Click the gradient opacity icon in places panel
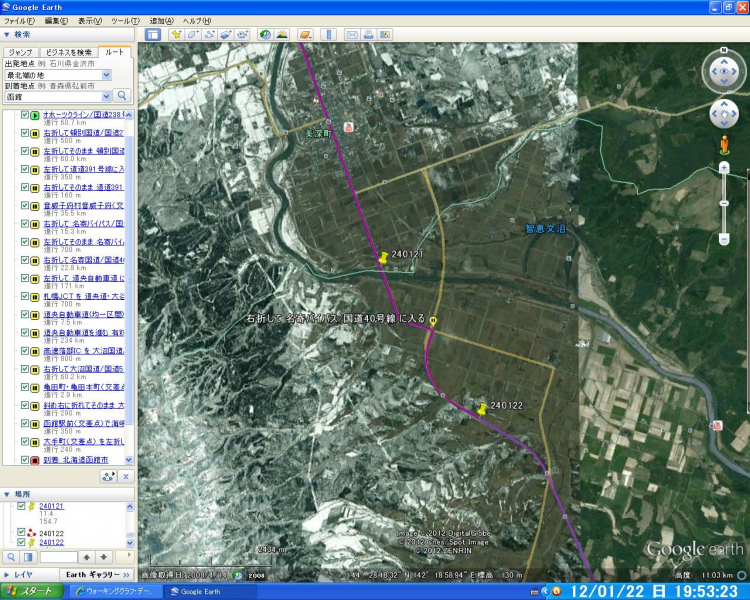The image size is (750, 600). tap(28, 557)
